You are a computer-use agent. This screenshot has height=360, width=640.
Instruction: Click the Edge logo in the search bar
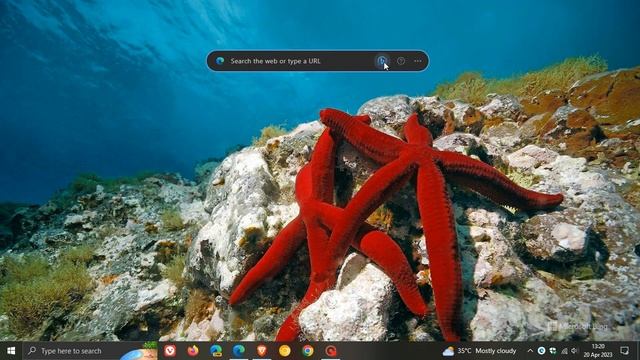[x=220, y=61]
